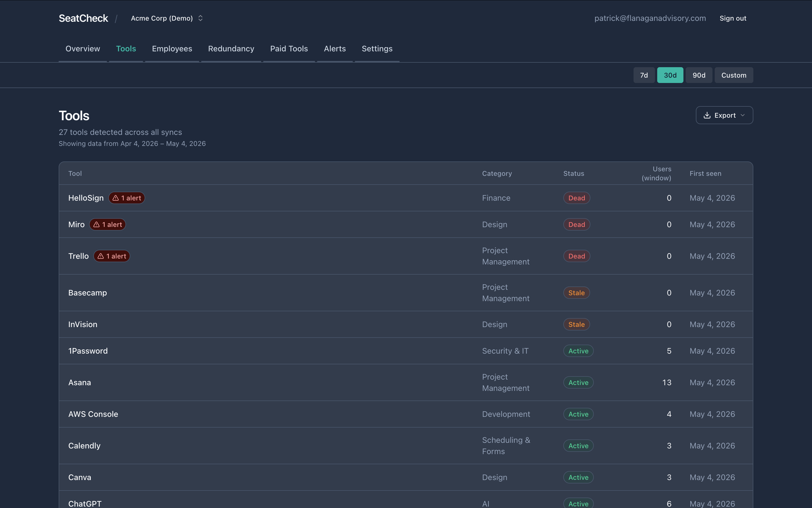Screen dimensions: 812x508
Task: Set time window to 7d
Action: click(644, 75)
